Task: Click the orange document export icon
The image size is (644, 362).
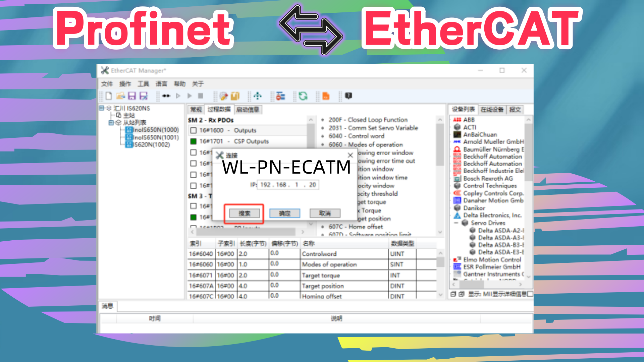Action: [326, 96]
